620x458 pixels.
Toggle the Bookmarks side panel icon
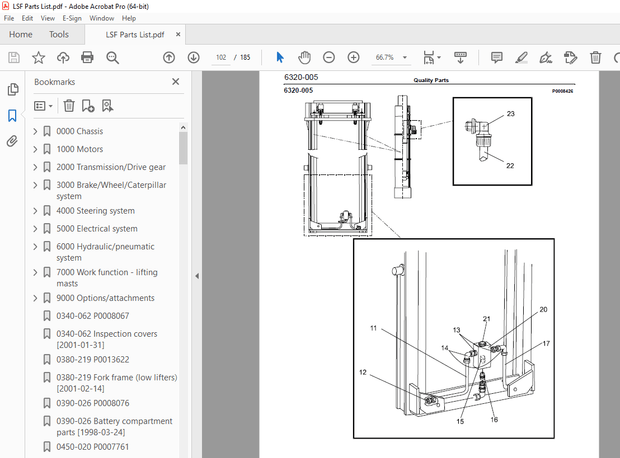tap(12, 115)
